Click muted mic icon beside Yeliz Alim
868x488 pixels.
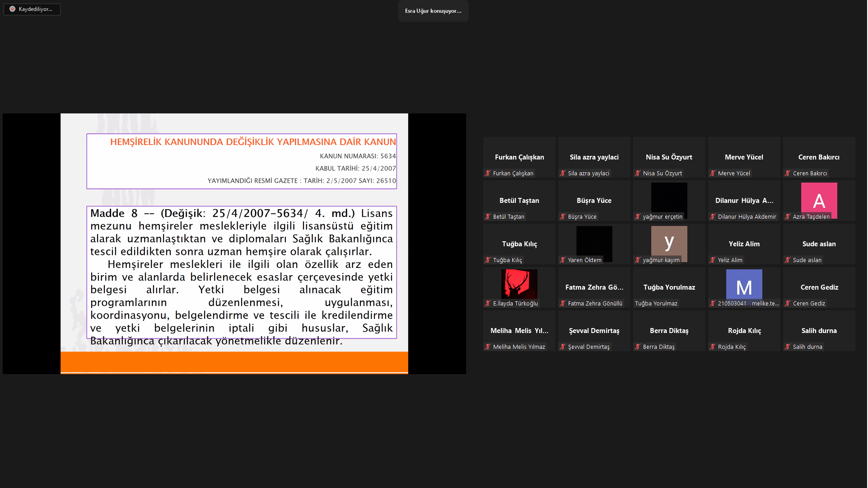(x=713, y=260)
